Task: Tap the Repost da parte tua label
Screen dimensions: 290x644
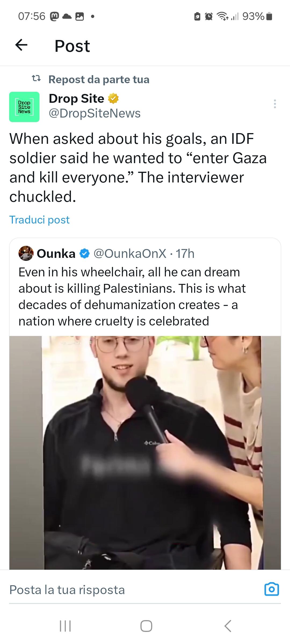Action: point(99,79)
